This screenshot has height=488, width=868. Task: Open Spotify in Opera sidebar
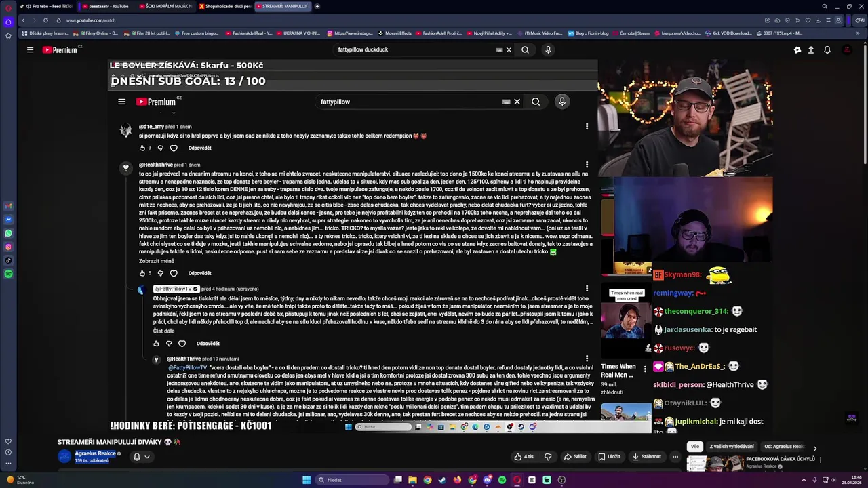click(9, 274)
